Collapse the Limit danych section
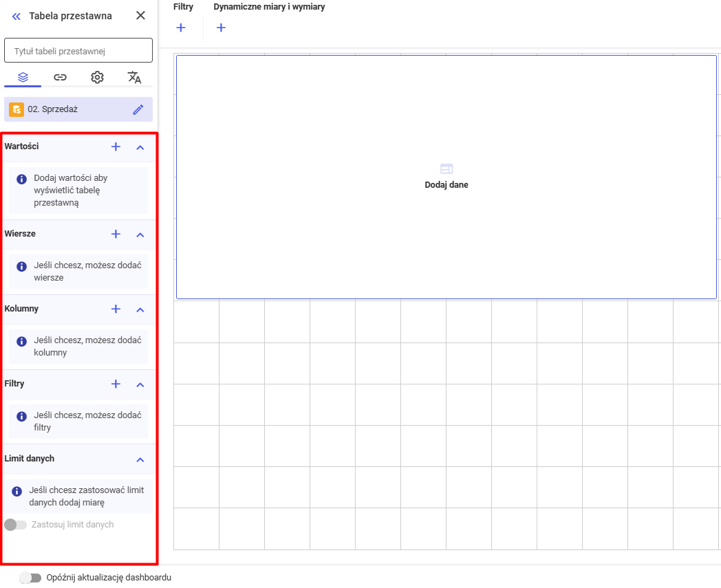The width and height of the screenshot is (721, 588). pos(140,459)
